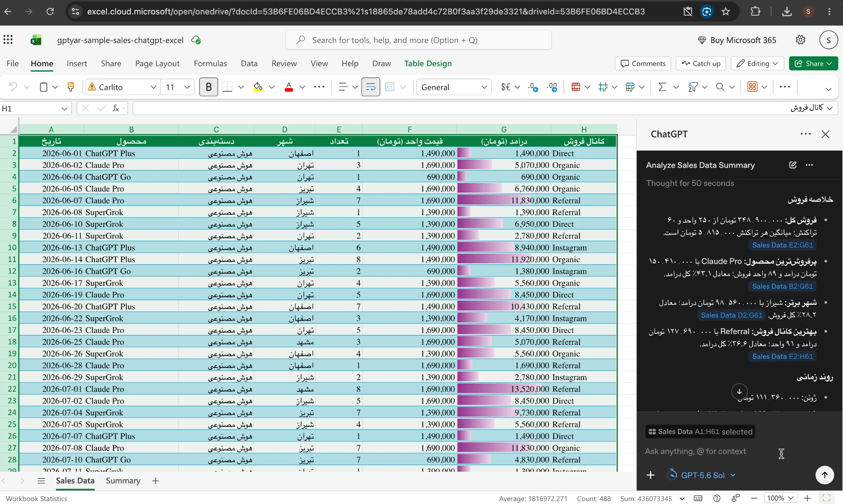Switch to the Summary sheet tab
Screen dimensions: 843x504
pos(123,481)
